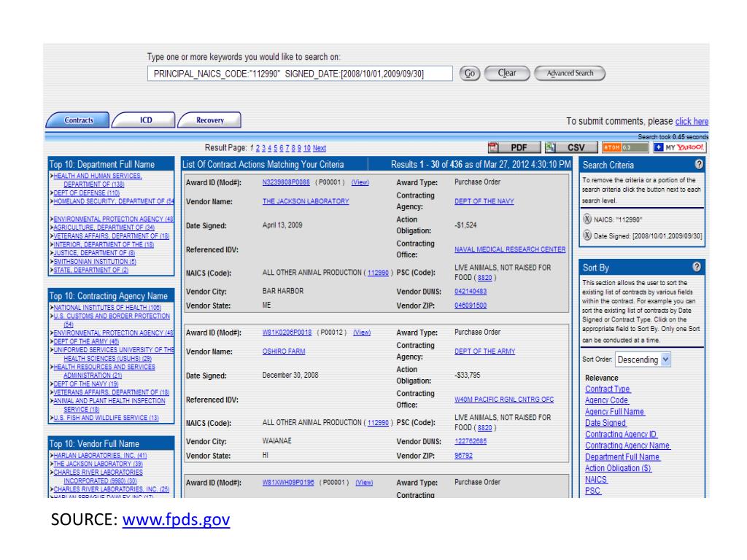Switch to the Contracts tab
The image size is (747, 560).
(78, 120)
